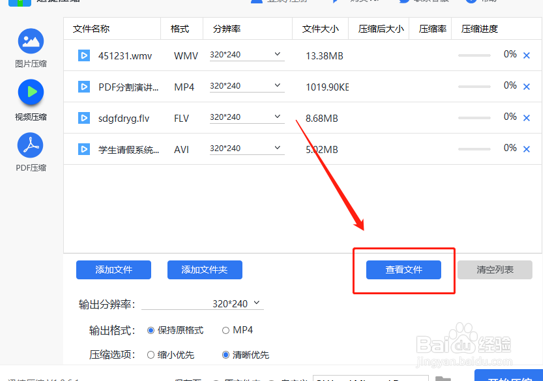
Task: Click the output path input field at bottom
Action: click(371, 378)
